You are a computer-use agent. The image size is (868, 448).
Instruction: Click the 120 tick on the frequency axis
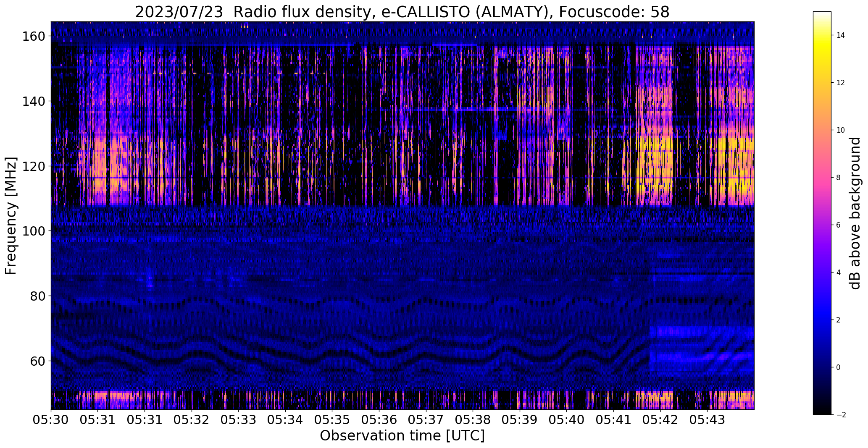point(34,166)
